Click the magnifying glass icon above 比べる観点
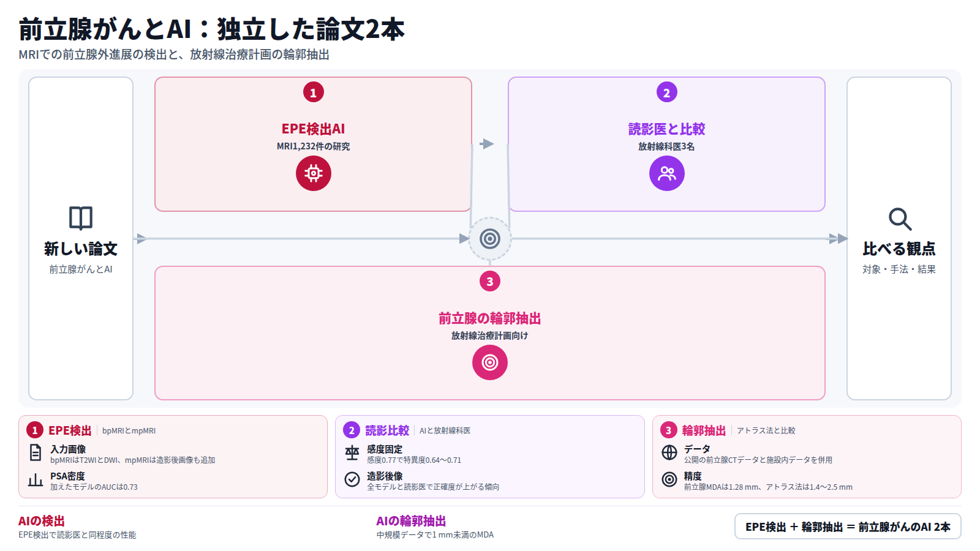Image resolution: width=980 pixels, height=551 pixels. click(x=900, y=219)
